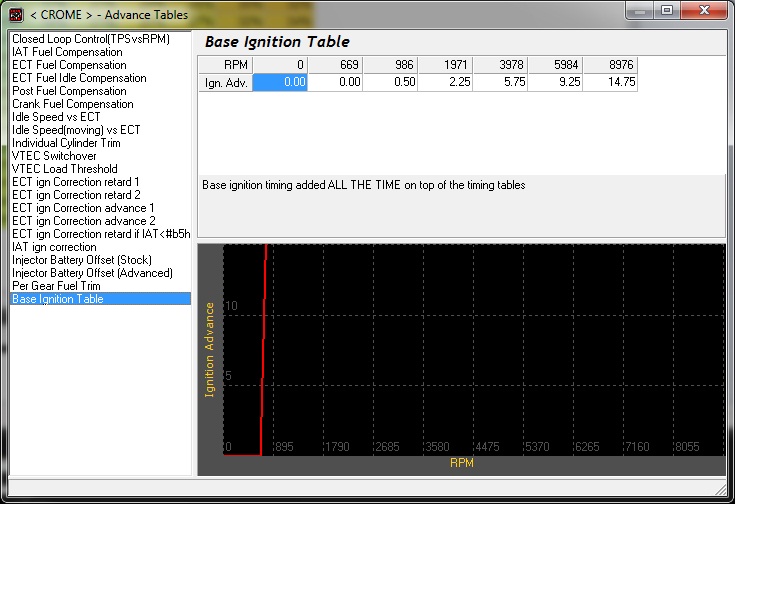Image resolution: width=768 pixels, height=614 pixels.
Task: Open Injector Battery Offset (Stock) table
Action: pos(82,260)
